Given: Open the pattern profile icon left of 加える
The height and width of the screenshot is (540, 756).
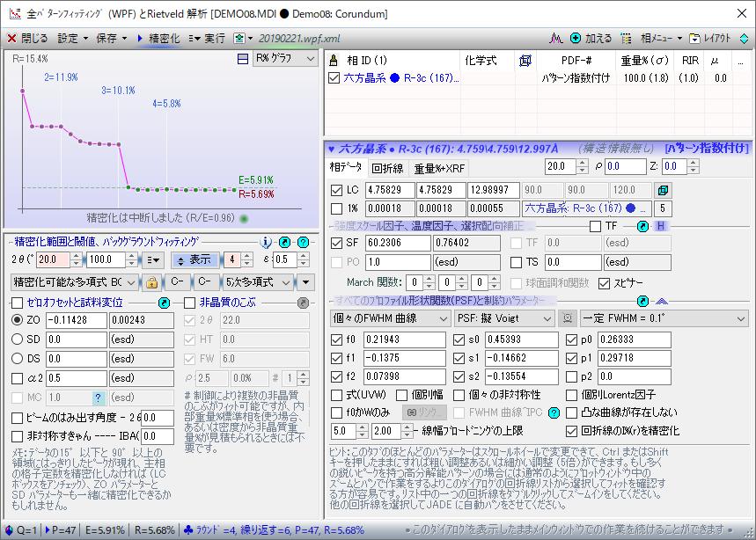Looking at the screenshot, I should [556, 39].
